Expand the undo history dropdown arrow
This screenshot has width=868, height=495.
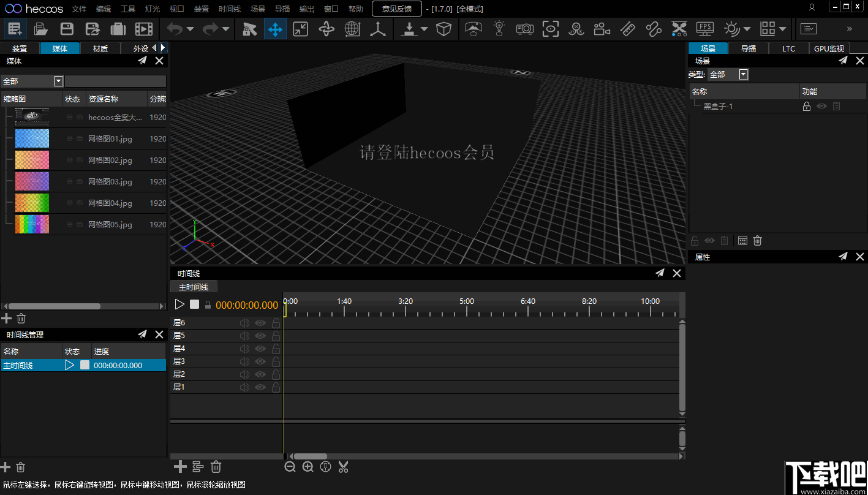tap(190, 29)
